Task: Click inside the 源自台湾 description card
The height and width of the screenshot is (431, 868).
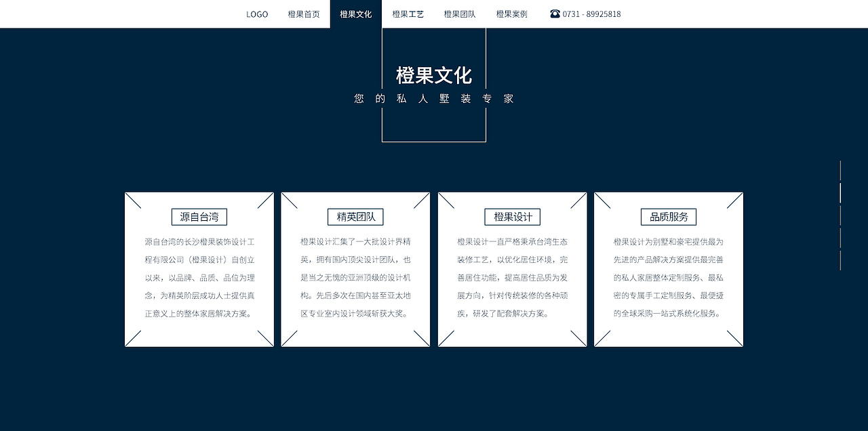Action: click(199, 278)
